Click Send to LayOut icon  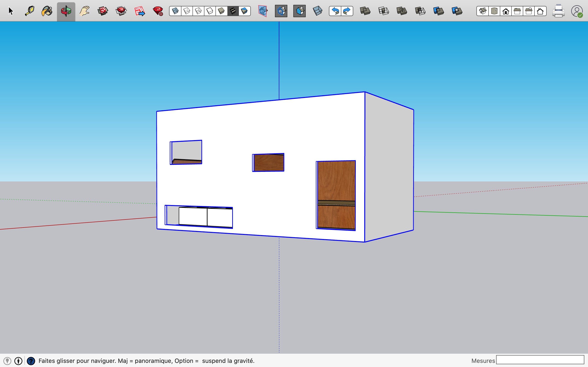(x=140, y=11)
